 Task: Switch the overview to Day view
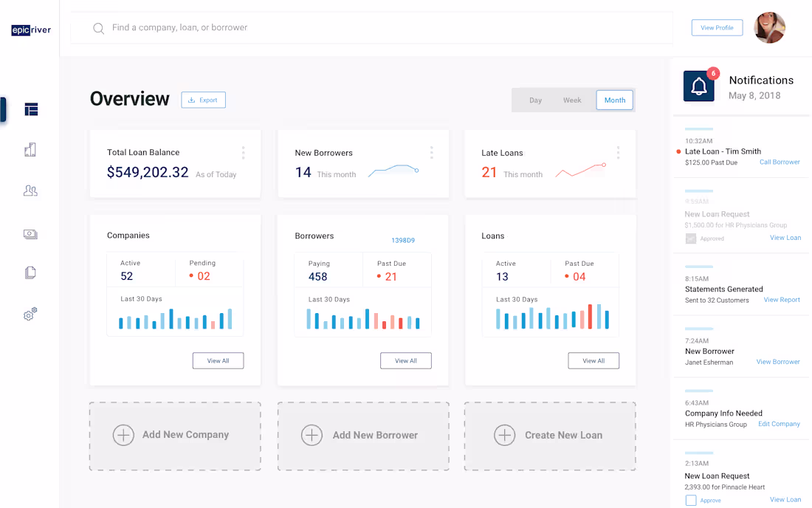(x=535, y=100)
